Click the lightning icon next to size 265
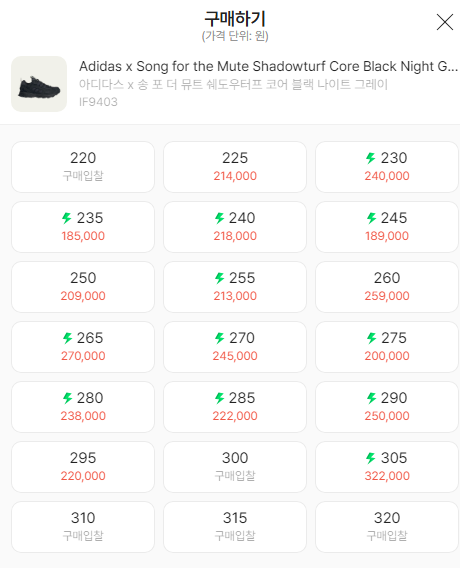Screen dimensions: 460x568 (67, 338)
